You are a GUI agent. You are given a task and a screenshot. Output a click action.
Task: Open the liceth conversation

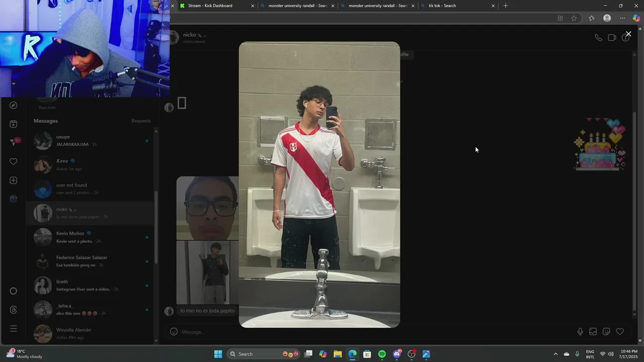click(x=91, y=286)
